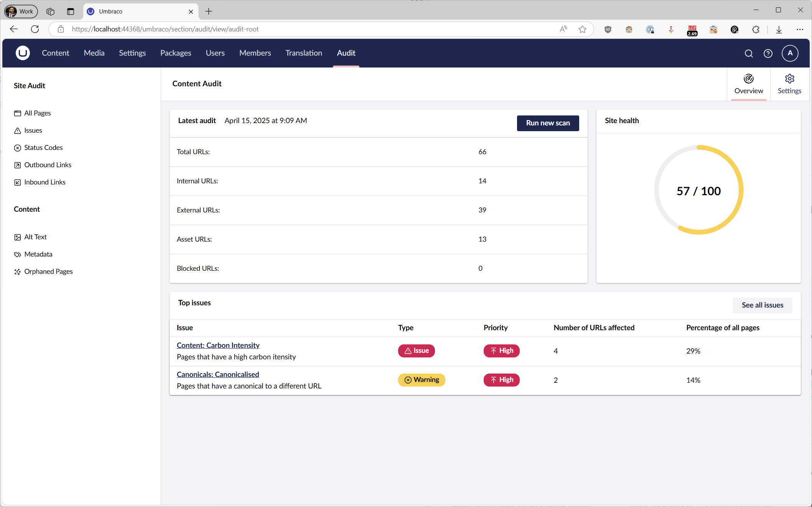Image resolution: width=812 pixels, height=507 pixels.
Task: Switch to the Overview view
Action: tap(748, 84)
